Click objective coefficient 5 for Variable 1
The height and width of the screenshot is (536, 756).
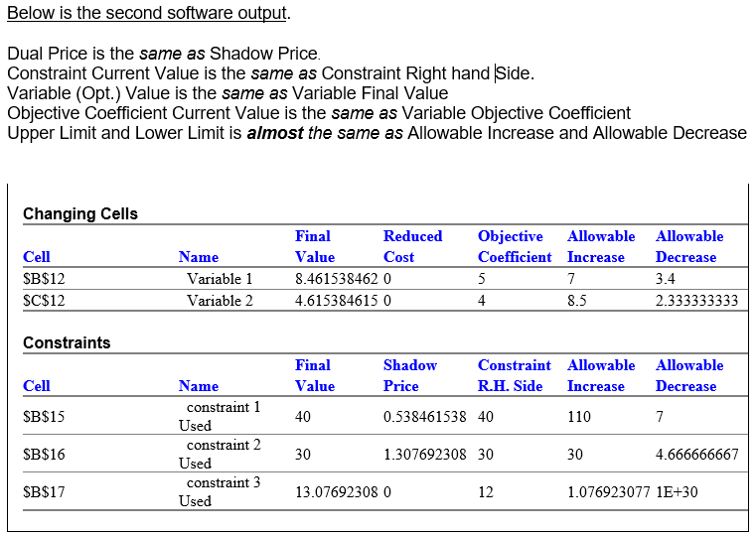(481, 279)
